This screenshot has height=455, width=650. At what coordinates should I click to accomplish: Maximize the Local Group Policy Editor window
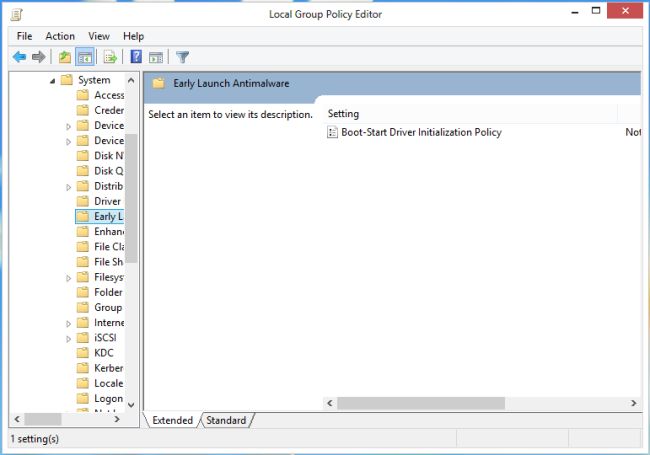[x=596, y=11]
